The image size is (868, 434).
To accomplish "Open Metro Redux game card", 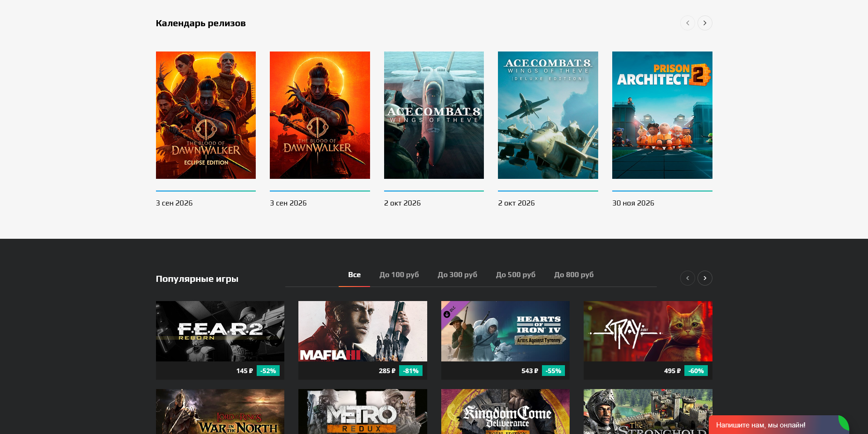I will pos(363,412).
